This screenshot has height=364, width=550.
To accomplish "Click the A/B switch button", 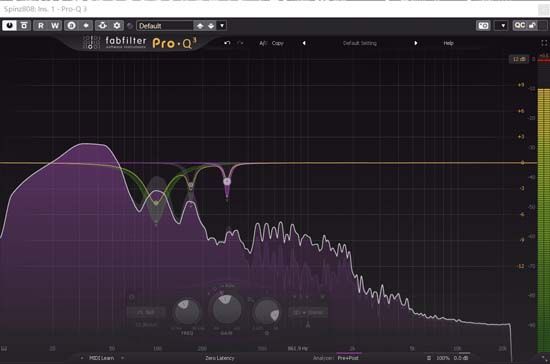I will (263, 43).
